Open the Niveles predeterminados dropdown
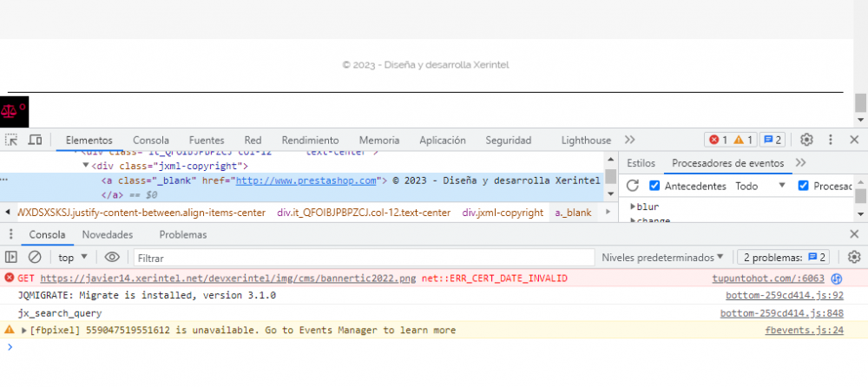868x387 pixels. tap(662, 257)
